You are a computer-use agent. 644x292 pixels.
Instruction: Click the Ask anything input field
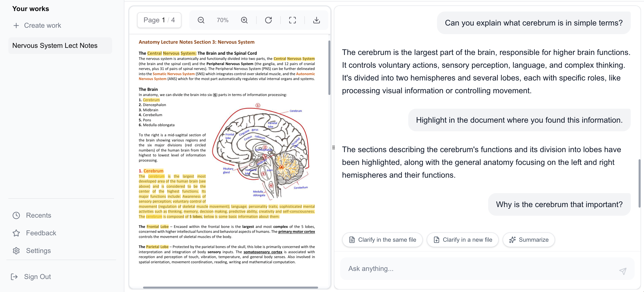[480, 268]
